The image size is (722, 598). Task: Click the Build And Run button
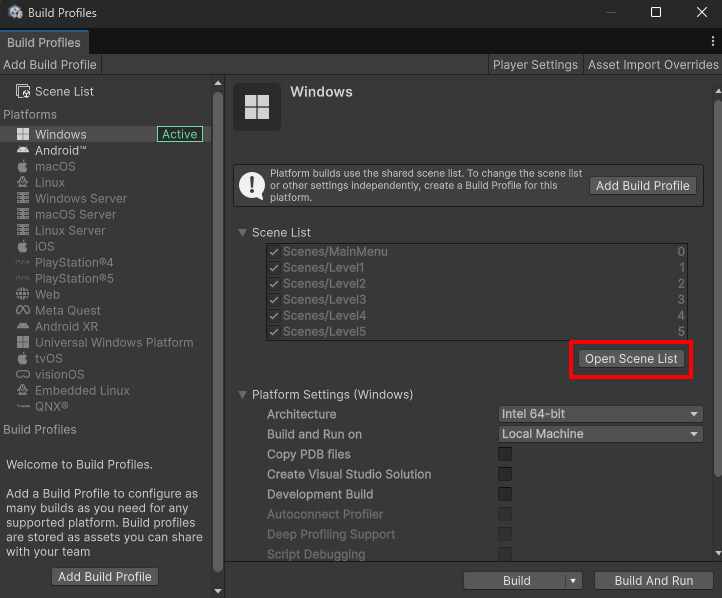(x=653, y=581)
